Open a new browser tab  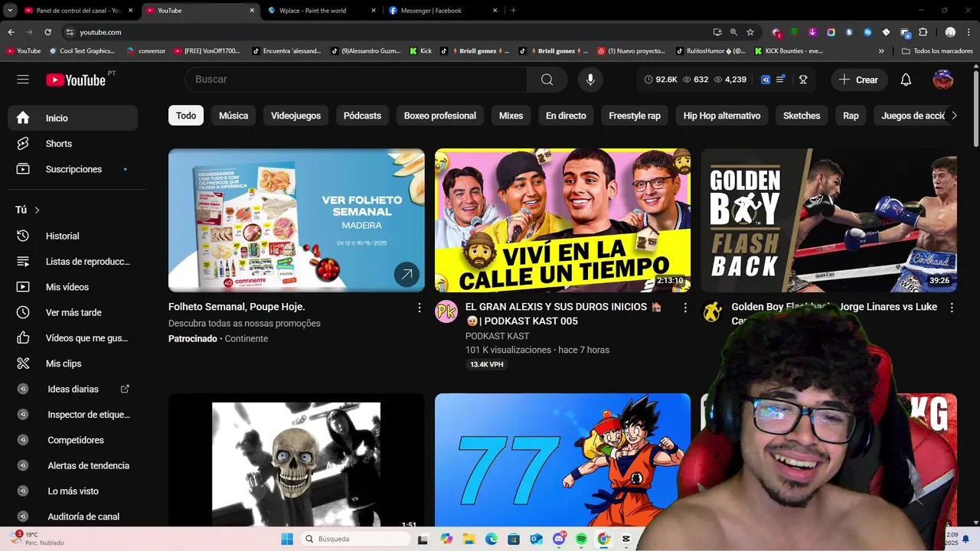pos(513,11)
